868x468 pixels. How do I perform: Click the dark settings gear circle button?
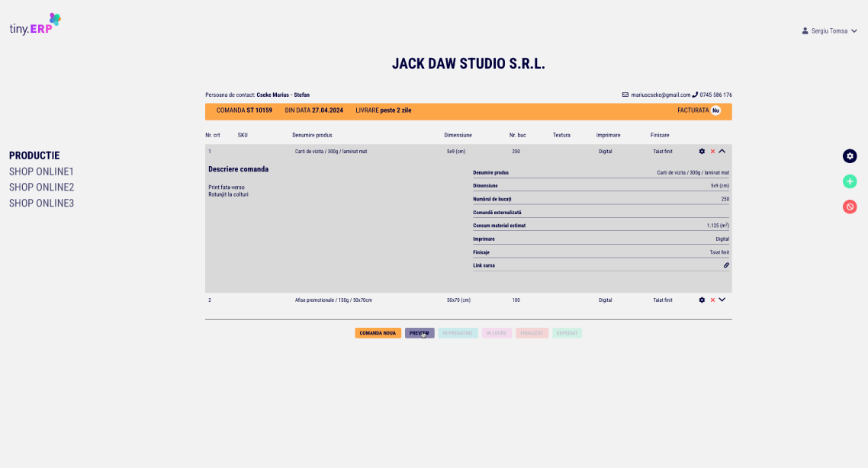(x=850, y=156)
